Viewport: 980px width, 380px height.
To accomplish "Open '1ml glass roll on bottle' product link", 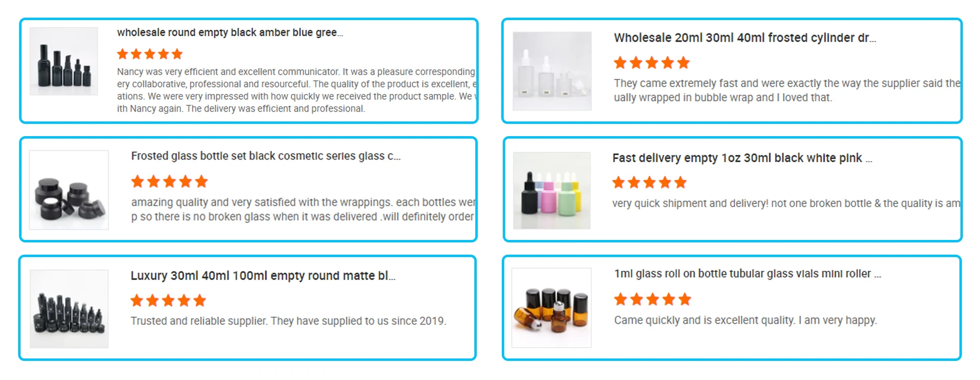I will pos(747,274).
